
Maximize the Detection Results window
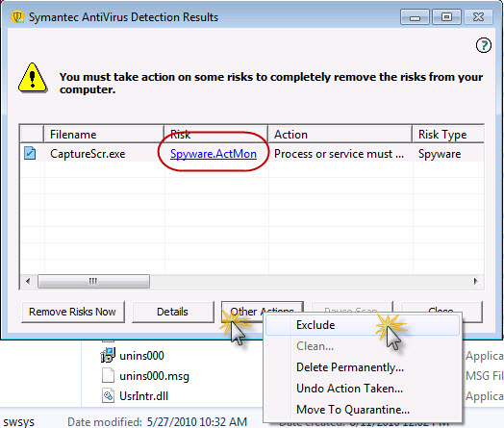point(446,17)
